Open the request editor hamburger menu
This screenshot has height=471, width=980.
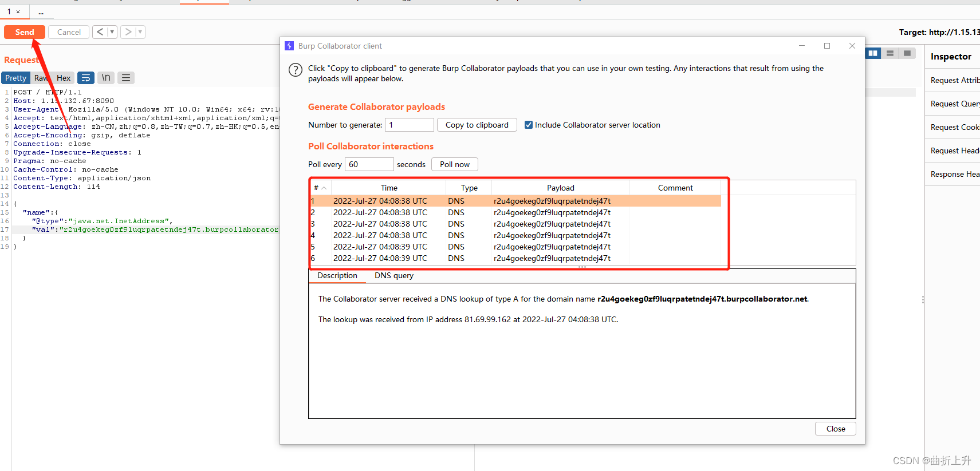[126, 78]
